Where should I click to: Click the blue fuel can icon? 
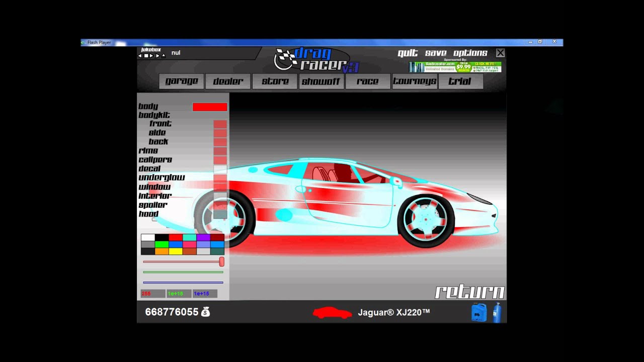479,312
